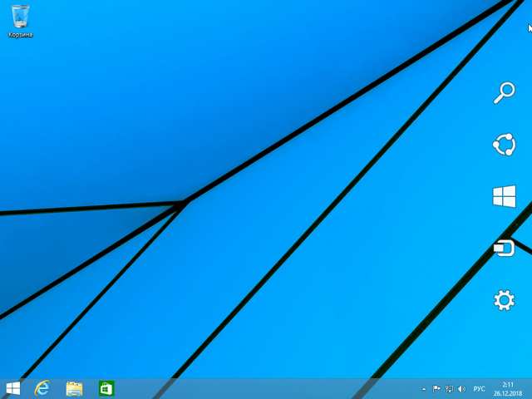This screenshot has width=532, height=399.
Task: Click the Корзина text label
Action: click(20, 35)
